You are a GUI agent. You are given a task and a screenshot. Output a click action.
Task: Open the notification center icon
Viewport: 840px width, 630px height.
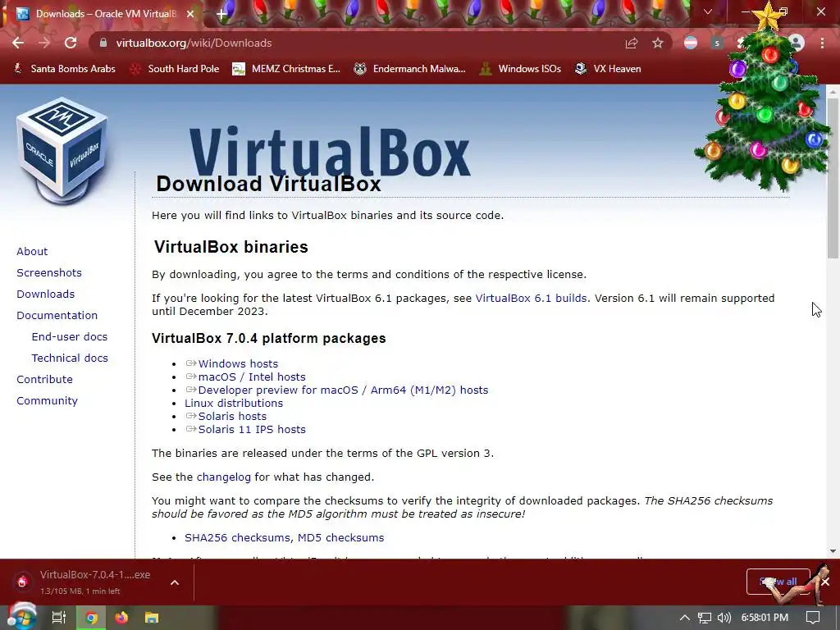pos(813,618)
